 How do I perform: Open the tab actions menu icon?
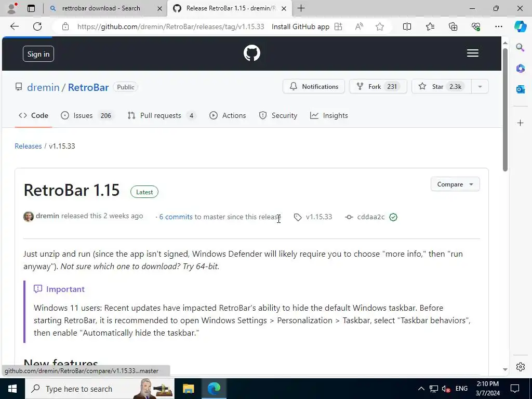(31, 8)
